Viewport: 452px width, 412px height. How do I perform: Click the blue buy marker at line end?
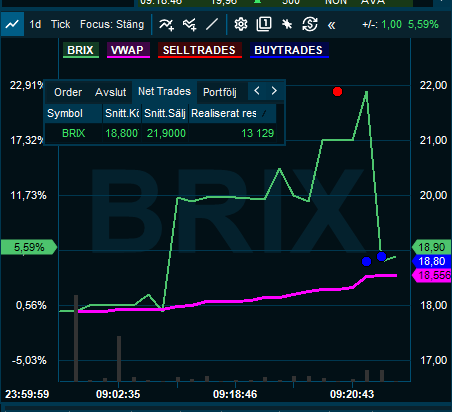[x=381, y=256]
